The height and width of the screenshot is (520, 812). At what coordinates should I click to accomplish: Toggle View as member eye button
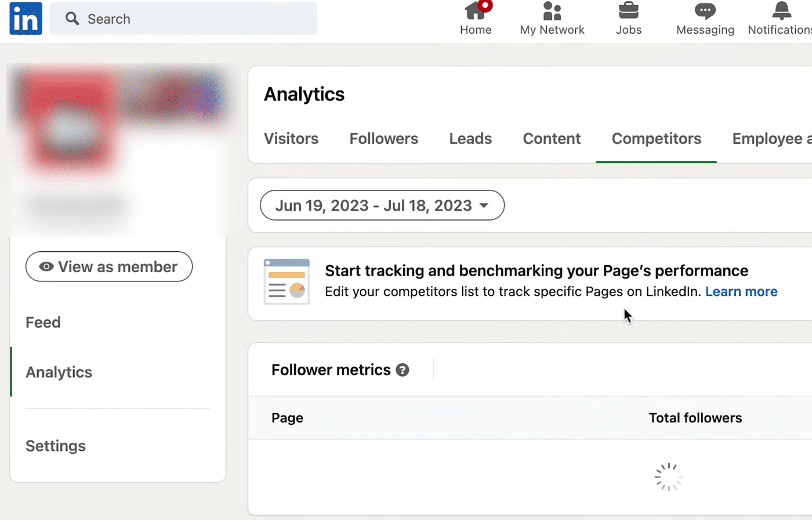tap(109, 266)
